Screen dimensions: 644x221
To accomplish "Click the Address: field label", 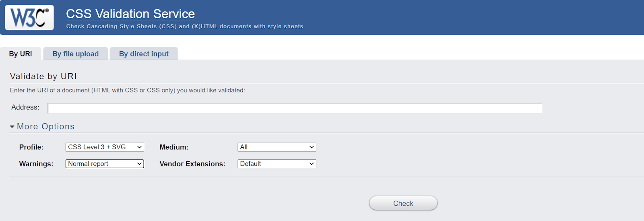I will coord(25,107).
